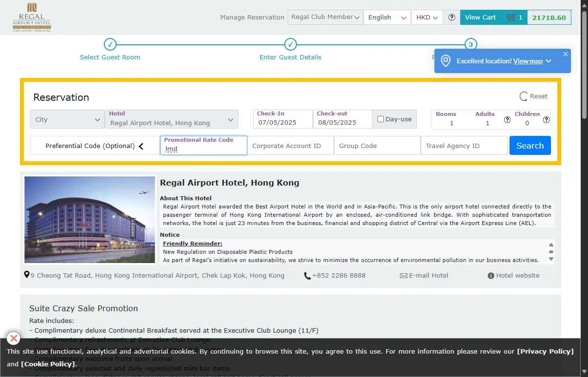
Task: Click the cart item count 1
Action: point(520,18)
